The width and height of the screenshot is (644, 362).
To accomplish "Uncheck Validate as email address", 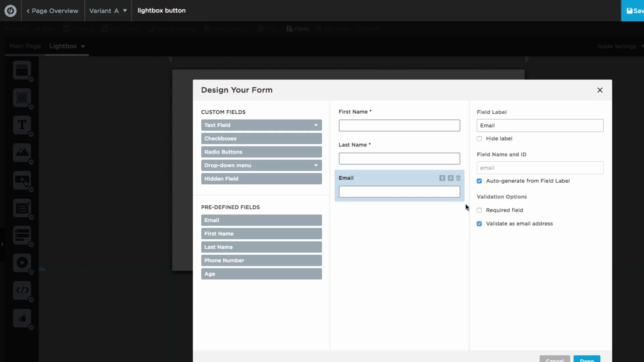I will [x=479, y=224].
